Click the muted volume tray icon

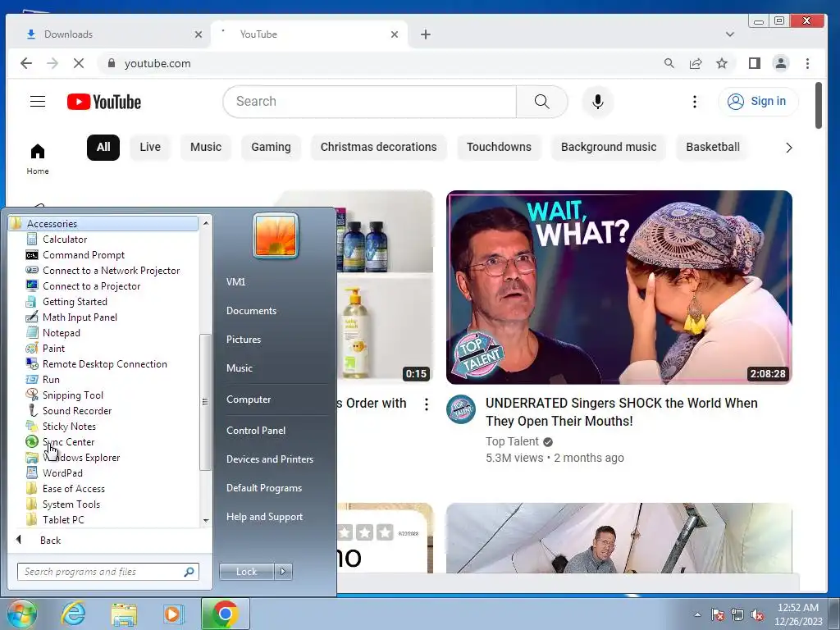(757, 614)
